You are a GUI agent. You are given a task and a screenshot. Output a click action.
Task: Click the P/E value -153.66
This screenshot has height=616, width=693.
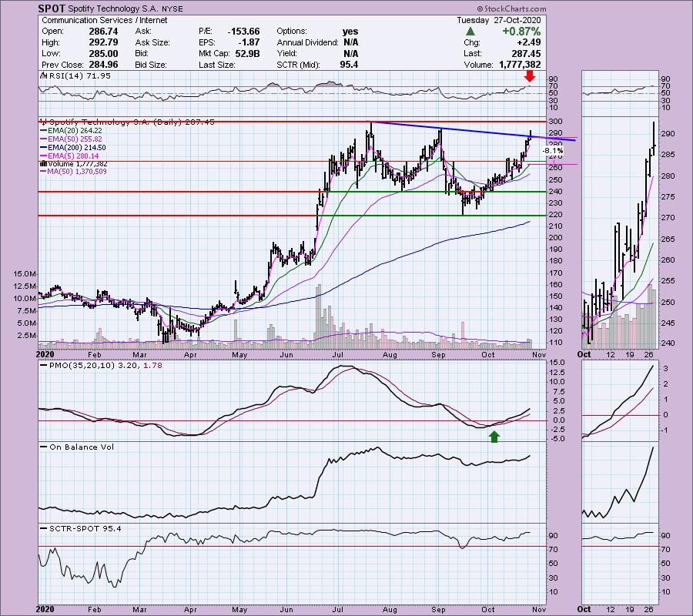pyautogui.click(x=243, y=32)
